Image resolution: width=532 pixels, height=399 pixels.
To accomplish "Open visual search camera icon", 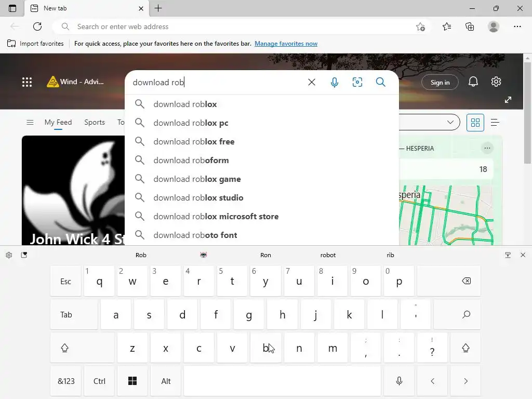I will tap(357, 82).
